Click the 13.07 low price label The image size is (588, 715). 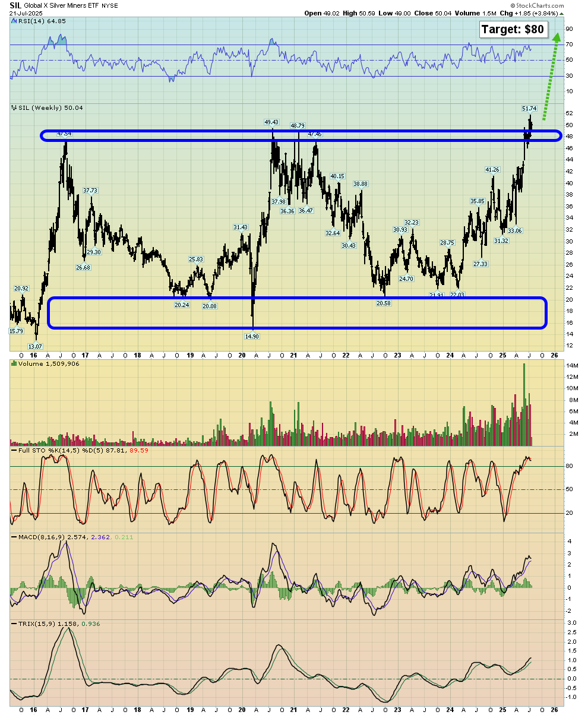click(35, 346)
